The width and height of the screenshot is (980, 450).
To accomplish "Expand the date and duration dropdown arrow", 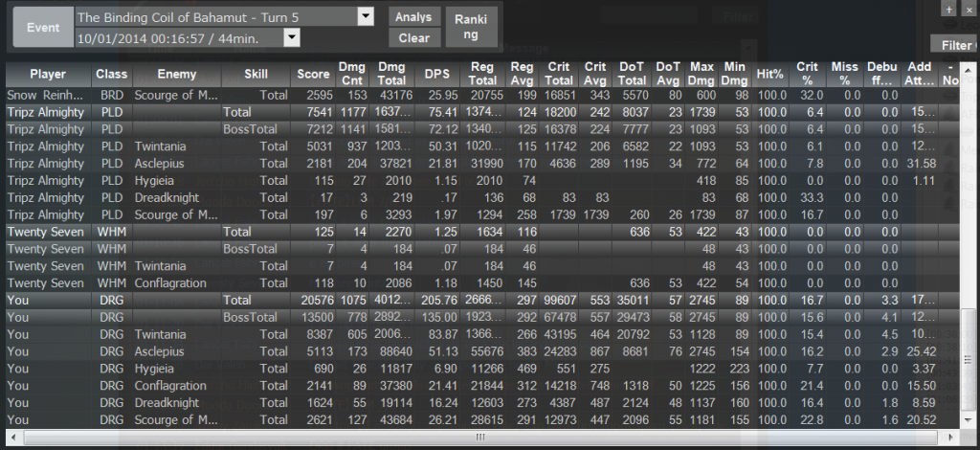I will pyautogui.click(x=292, y=38).
